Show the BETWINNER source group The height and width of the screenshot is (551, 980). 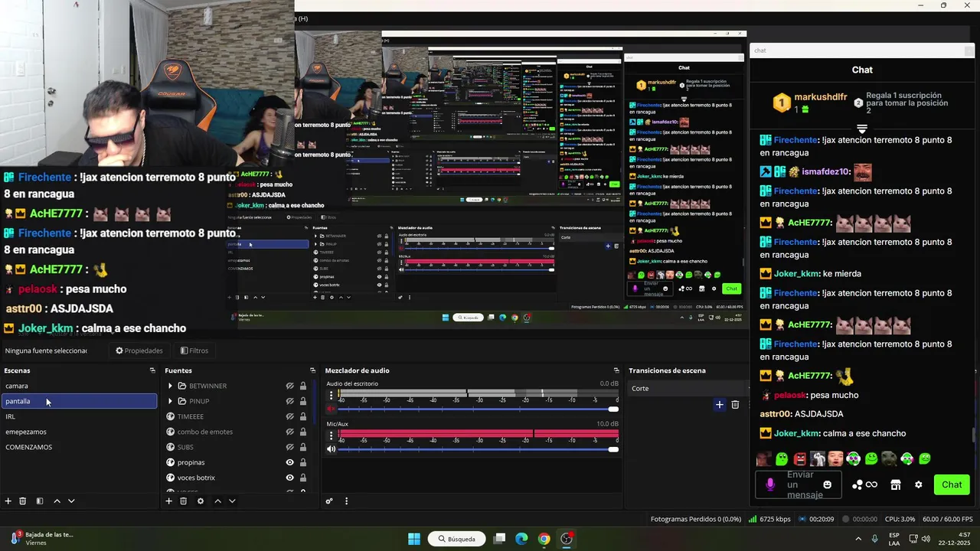click(290, 386)
